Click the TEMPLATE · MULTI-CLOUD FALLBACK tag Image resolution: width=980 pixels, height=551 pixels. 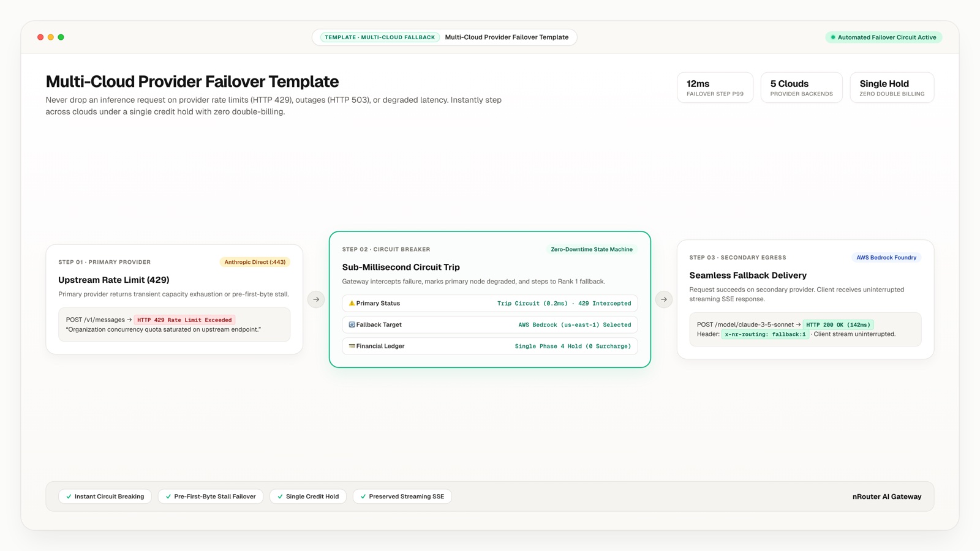point(380,37)
